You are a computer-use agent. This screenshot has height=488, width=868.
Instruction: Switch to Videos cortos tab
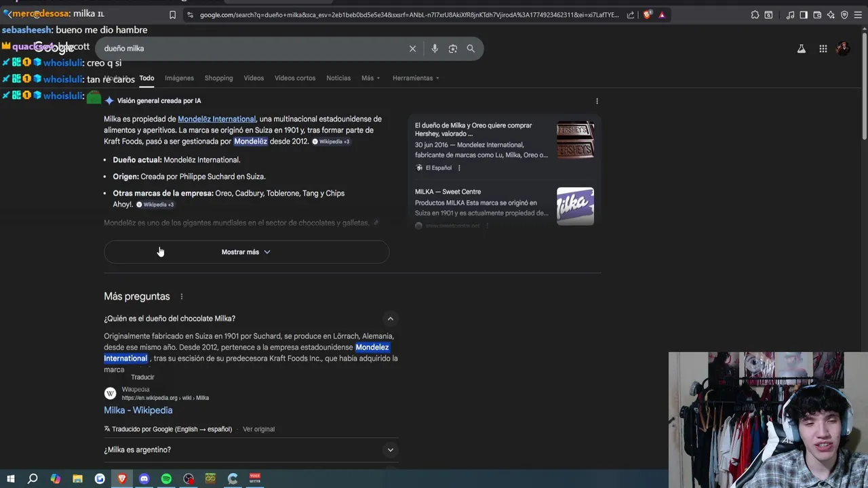[x=295, y=78]
